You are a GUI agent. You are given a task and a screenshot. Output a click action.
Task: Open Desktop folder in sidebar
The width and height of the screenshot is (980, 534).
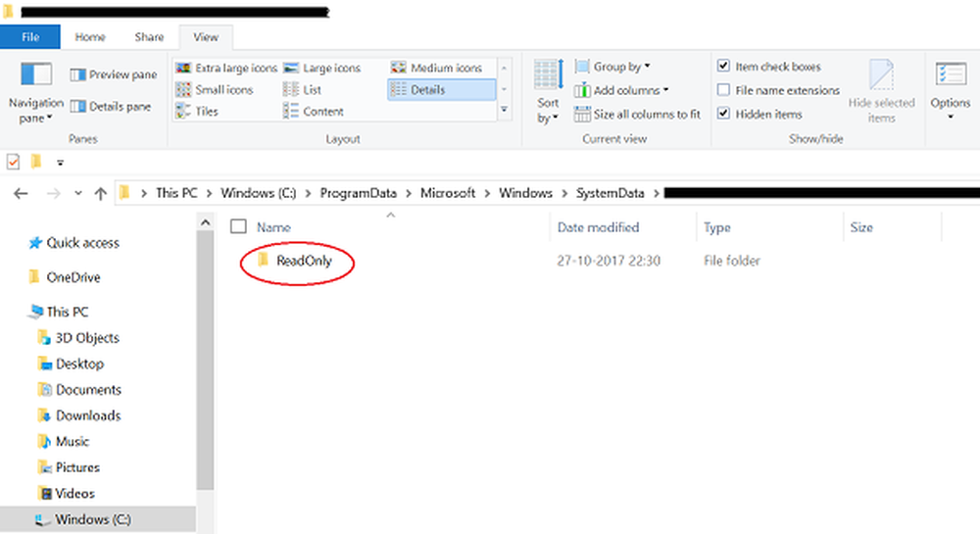[x=72, y=364]
